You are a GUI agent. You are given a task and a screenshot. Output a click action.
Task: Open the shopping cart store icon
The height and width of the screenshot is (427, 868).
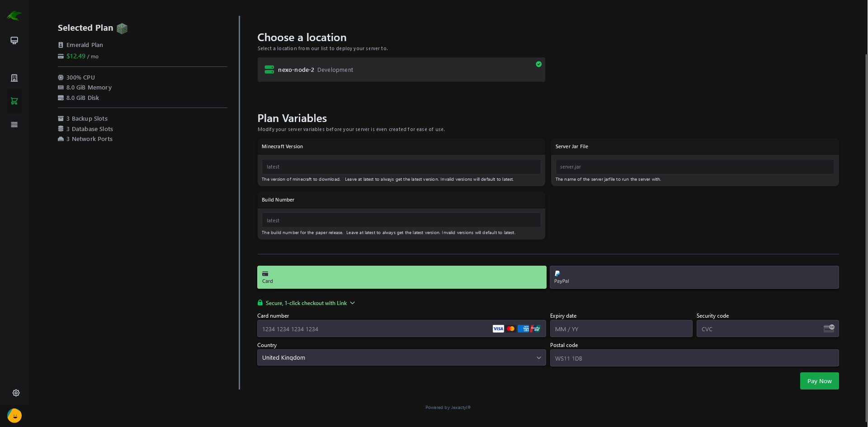(14, 101)
